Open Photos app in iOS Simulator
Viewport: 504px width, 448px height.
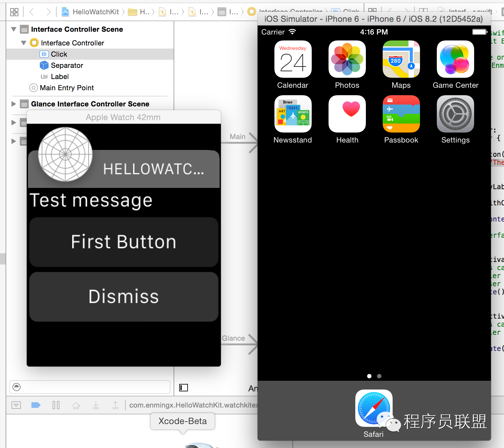(347, 59)
